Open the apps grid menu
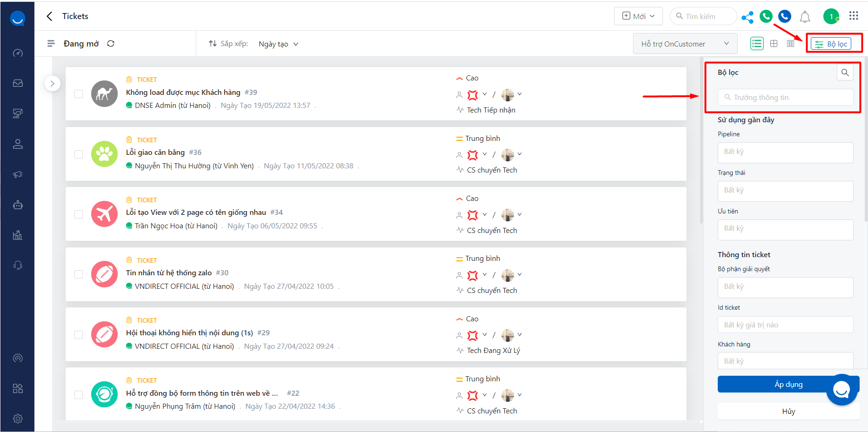 click(x=854, y=16)
